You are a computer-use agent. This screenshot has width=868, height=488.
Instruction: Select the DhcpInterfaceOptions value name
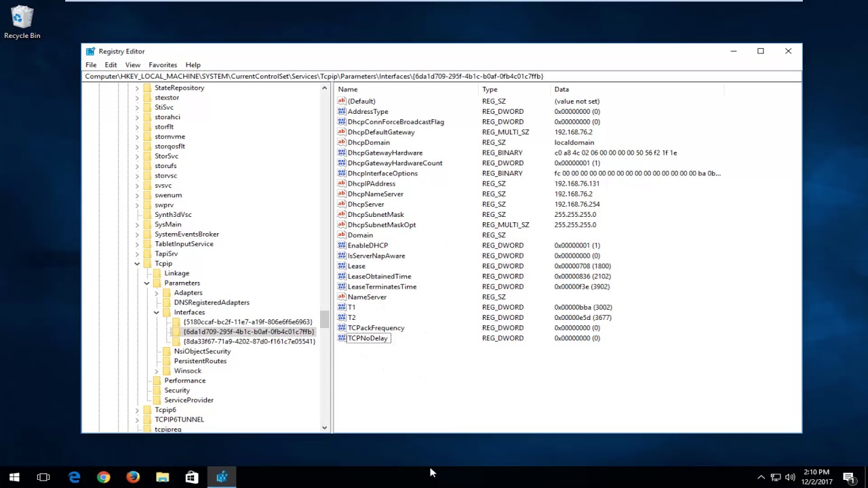tap(382, 174)
